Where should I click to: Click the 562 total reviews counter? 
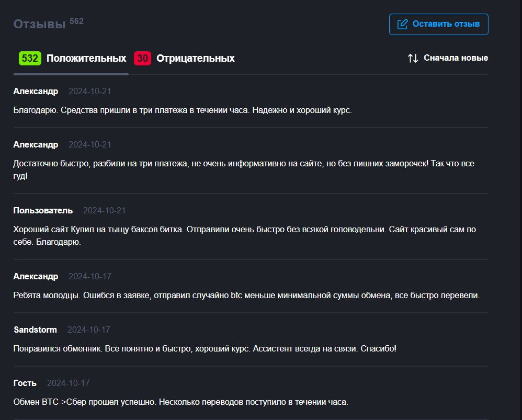pos(76,21)
